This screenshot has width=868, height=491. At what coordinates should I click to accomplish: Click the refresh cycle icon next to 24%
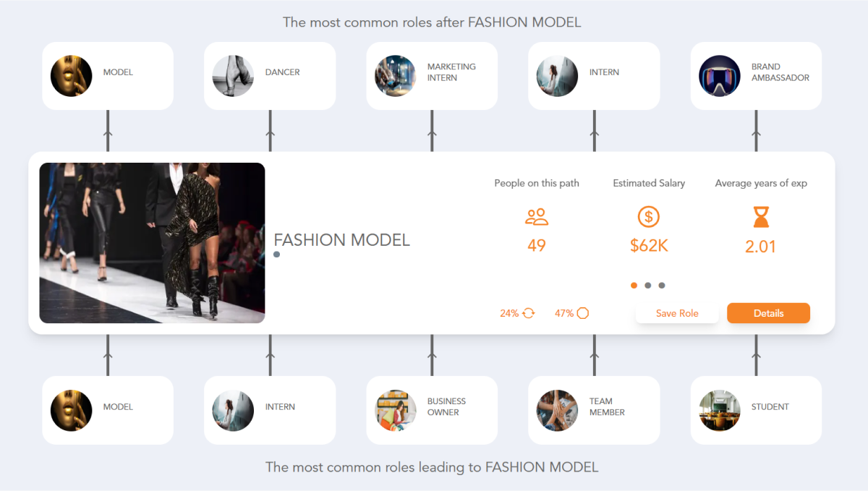tap(527, 312)
